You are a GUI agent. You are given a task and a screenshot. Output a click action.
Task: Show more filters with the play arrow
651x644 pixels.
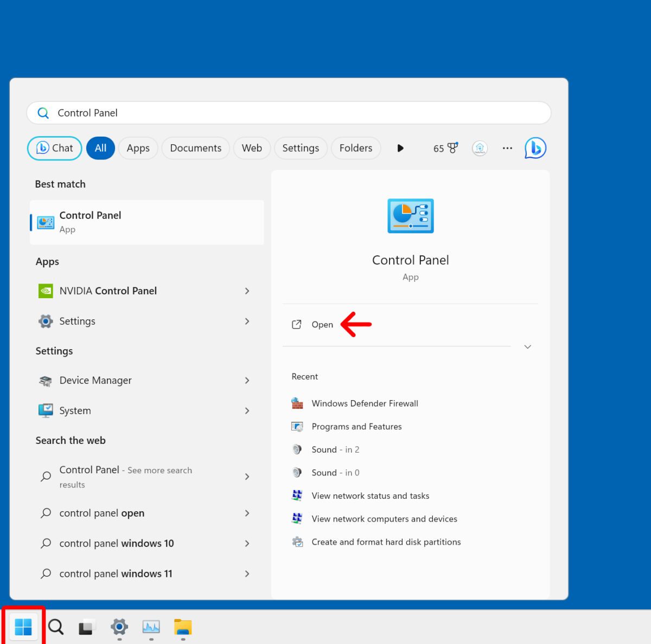(x=400, y=148)
